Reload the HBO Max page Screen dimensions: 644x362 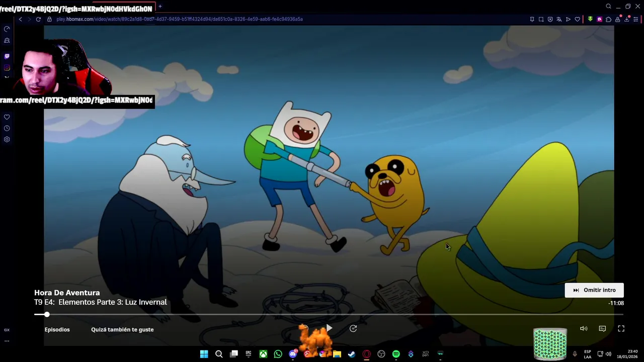[x=38, y=19]
